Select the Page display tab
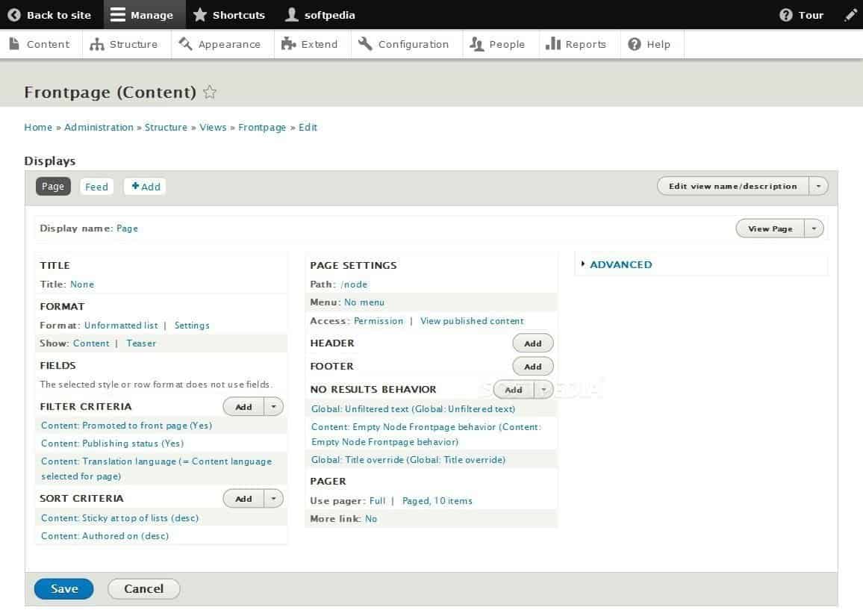863x616 pixels. 53,187
